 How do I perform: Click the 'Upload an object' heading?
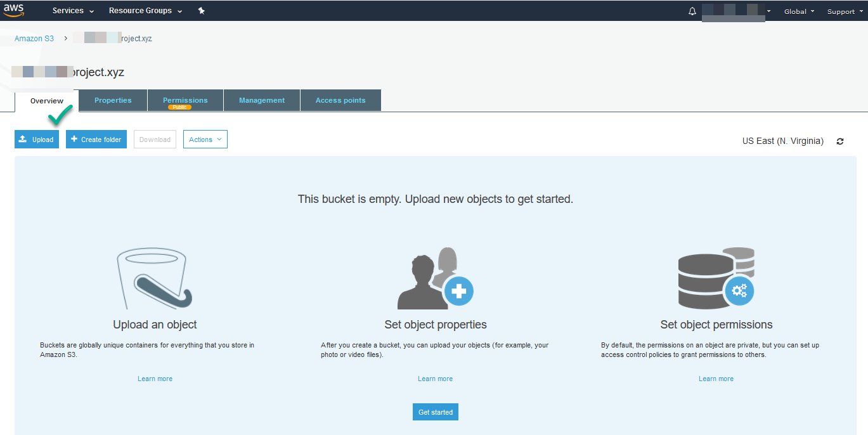click(155, 325)
